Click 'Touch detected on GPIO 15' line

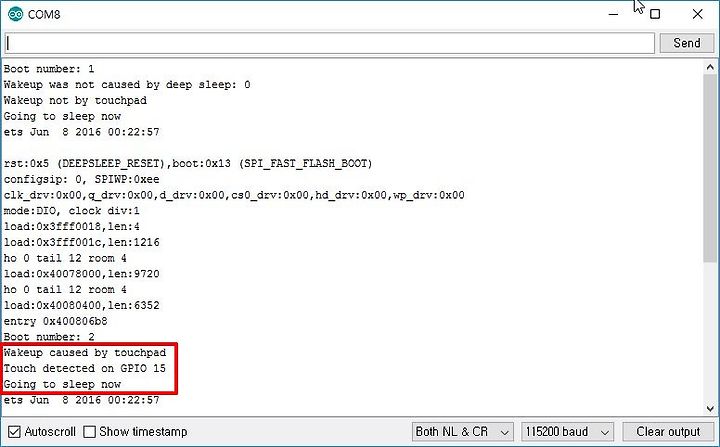click(85, 368)
